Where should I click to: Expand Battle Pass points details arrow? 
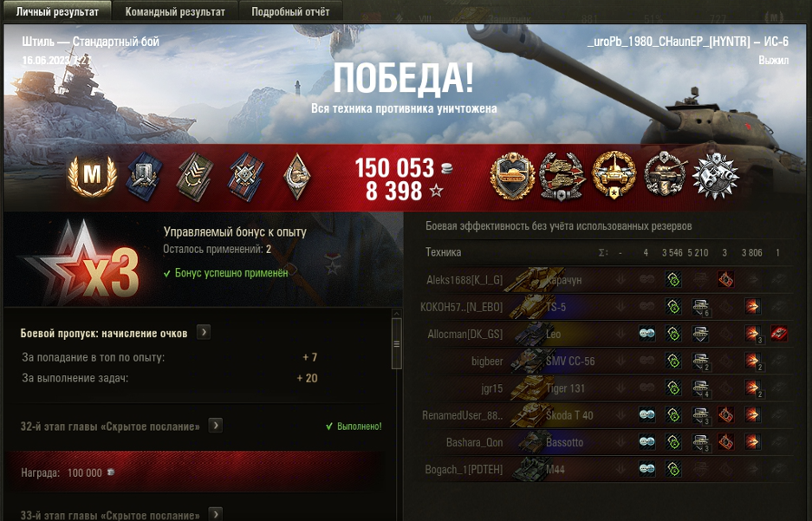204,332
